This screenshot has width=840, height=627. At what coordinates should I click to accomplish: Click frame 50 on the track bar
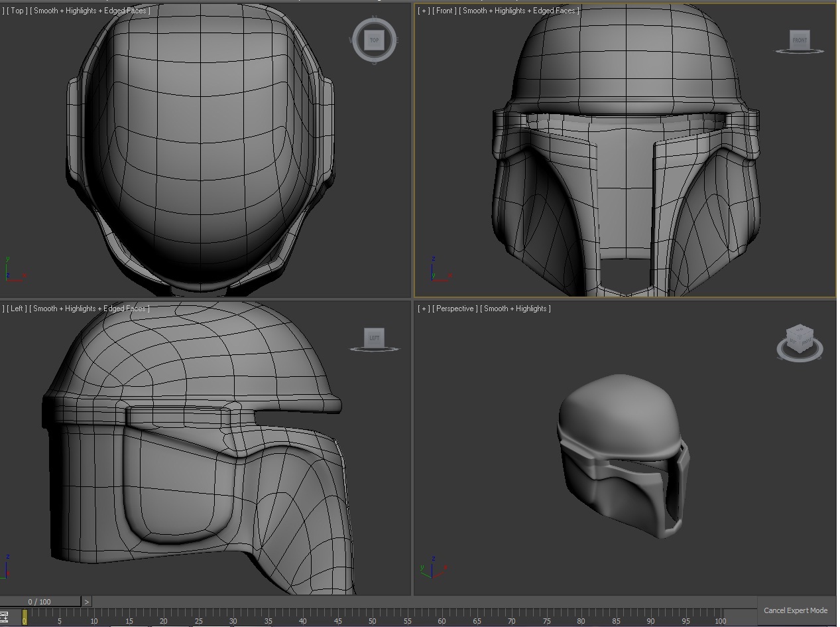pyautogui.click(x=372, y=621)
